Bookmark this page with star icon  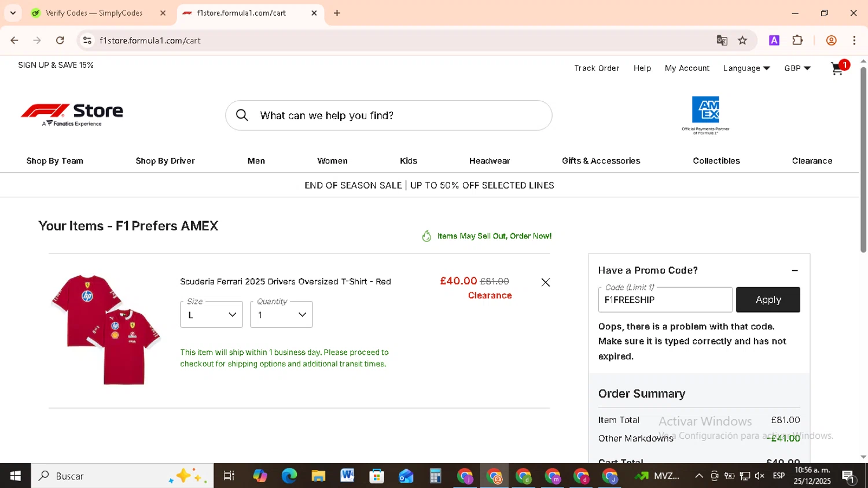(742, 41)
